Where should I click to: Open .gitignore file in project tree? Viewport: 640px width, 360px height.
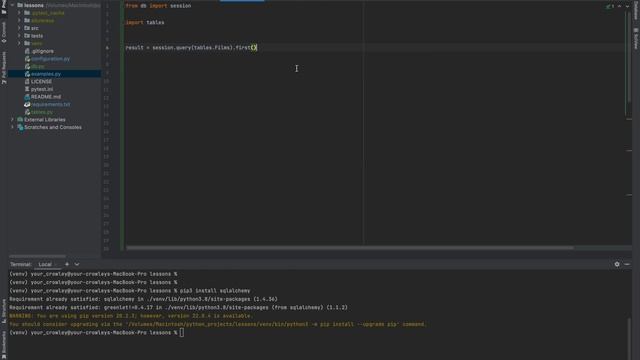point(42,51)
